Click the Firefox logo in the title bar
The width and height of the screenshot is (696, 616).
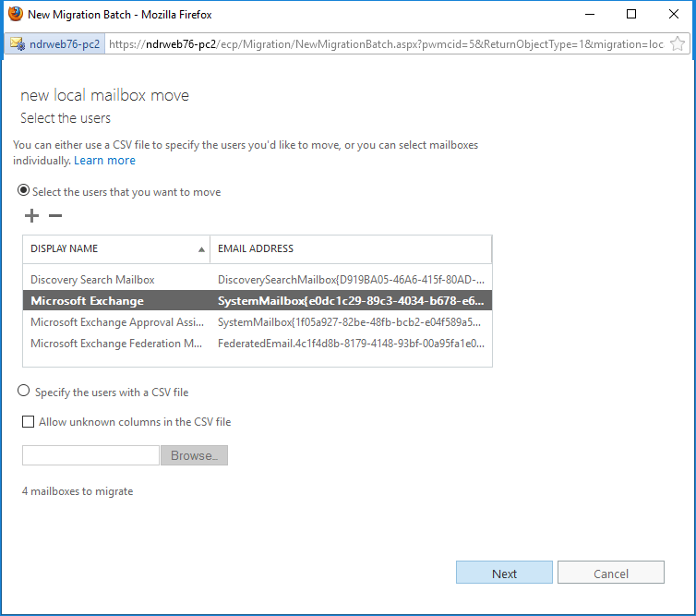[x=16, y=14]
